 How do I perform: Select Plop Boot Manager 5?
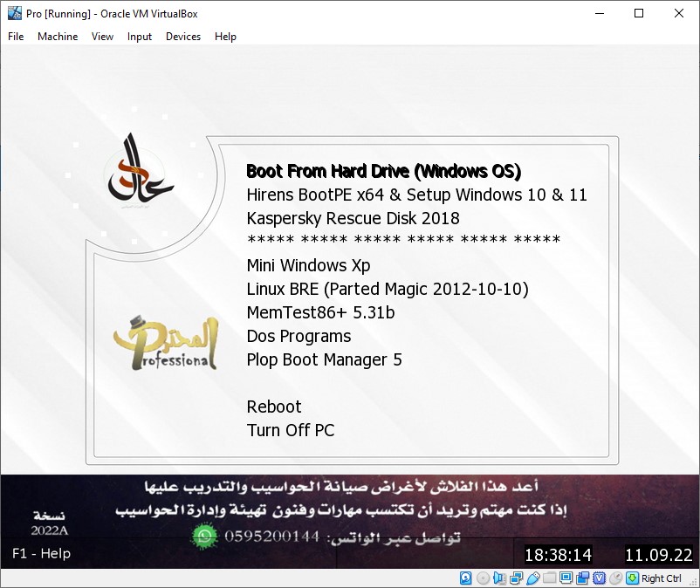point(324,359)
